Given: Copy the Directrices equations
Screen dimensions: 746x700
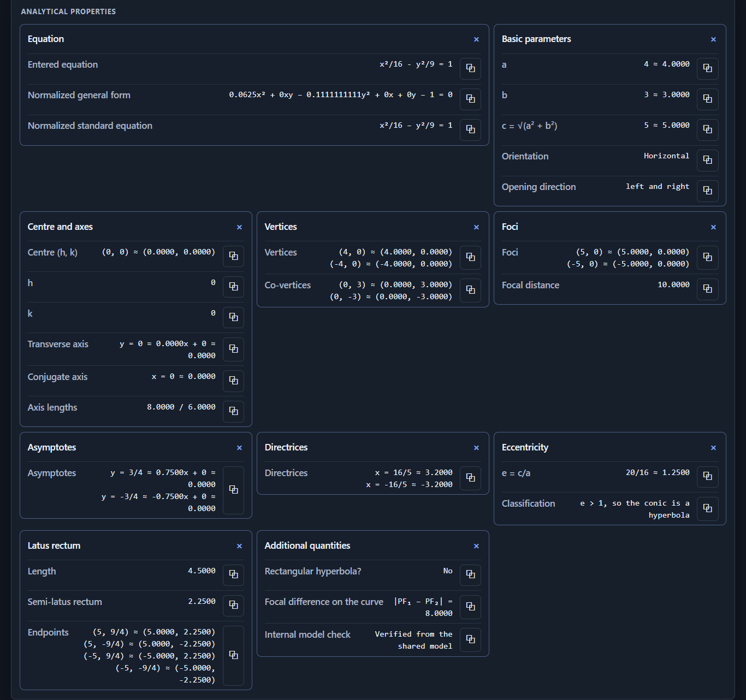Looking at the screenshot, I should coord(470,478).
